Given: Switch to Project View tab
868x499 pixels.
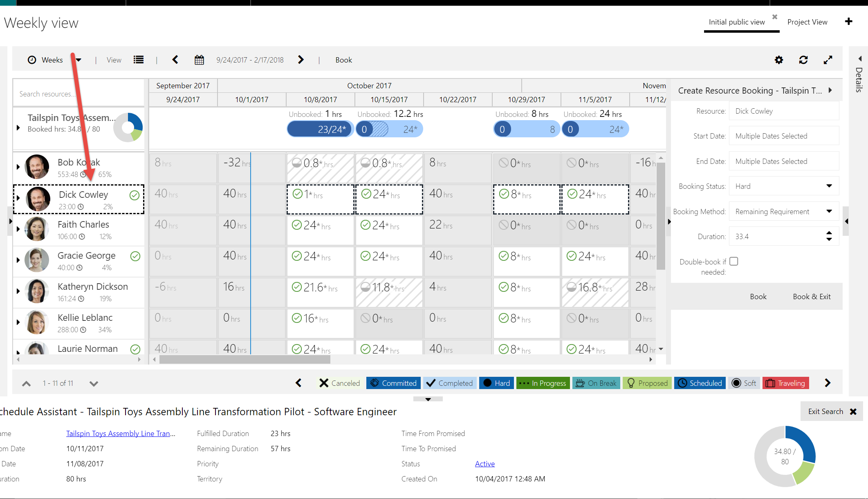Looking at the screenshot, I should tap(807, 22).
